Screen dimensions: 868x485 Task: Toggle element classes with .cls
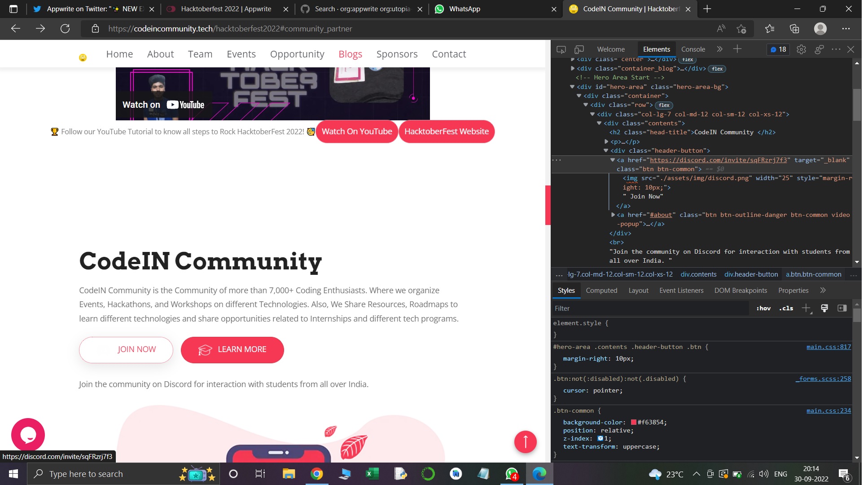pyautogui.click(x=785, y=308)
